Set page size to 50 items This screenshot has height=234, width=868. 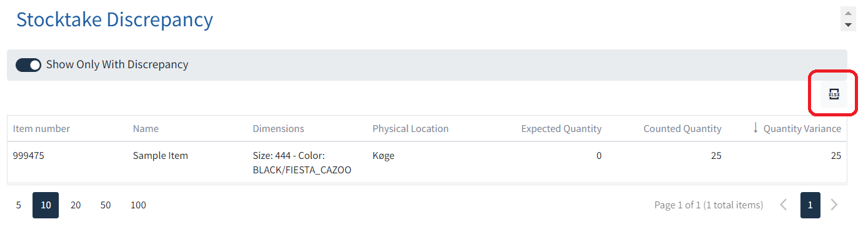(106, 205)
